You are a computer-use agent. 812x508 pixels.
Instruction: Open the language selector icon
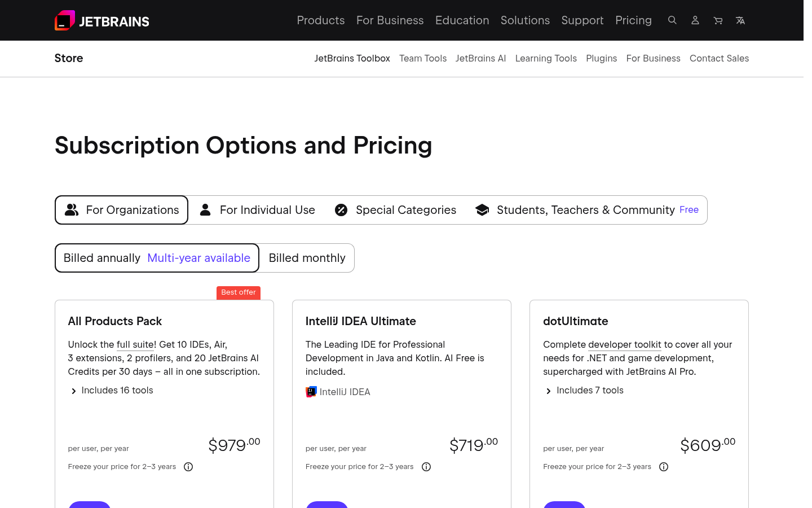click(740, 20)
